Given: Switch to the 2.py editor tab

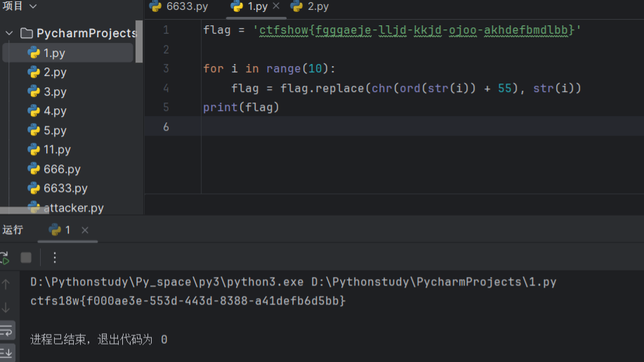Looking at the screenshot, I should pos(310,6).
